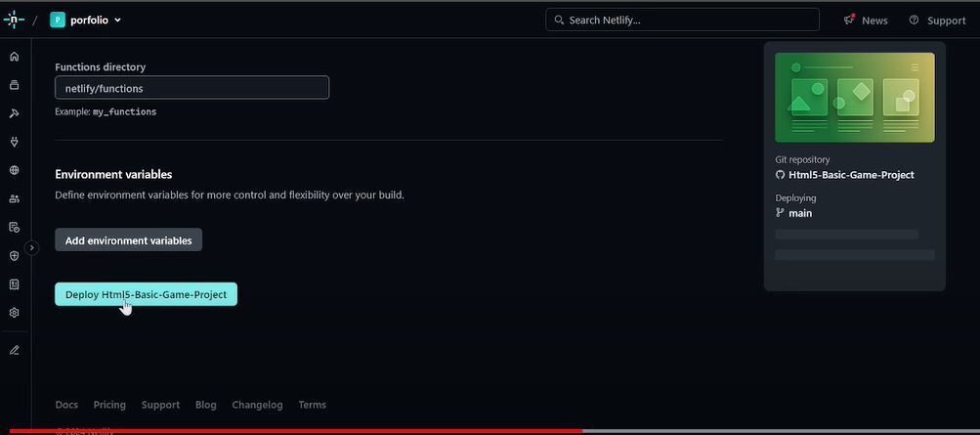The height and width of the screenshot is (435, 980).
Task: Click the main branch name
Action: click(800, 213)
